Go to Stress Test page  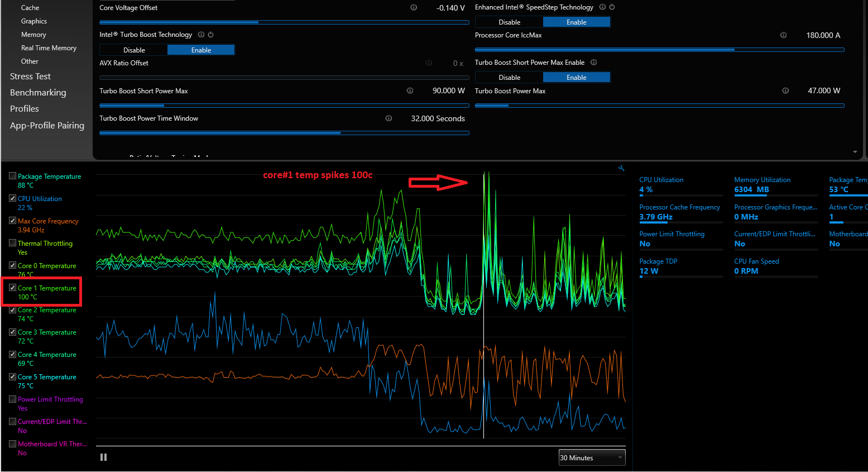tap(30, 77)
